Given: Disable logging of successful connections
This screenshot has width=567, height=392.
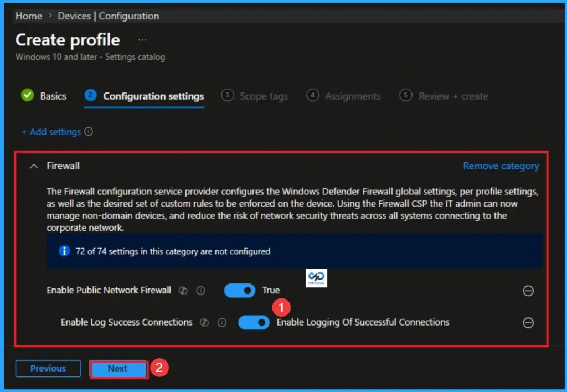Looking at the screenshot, I should click(x=253, y=322).
